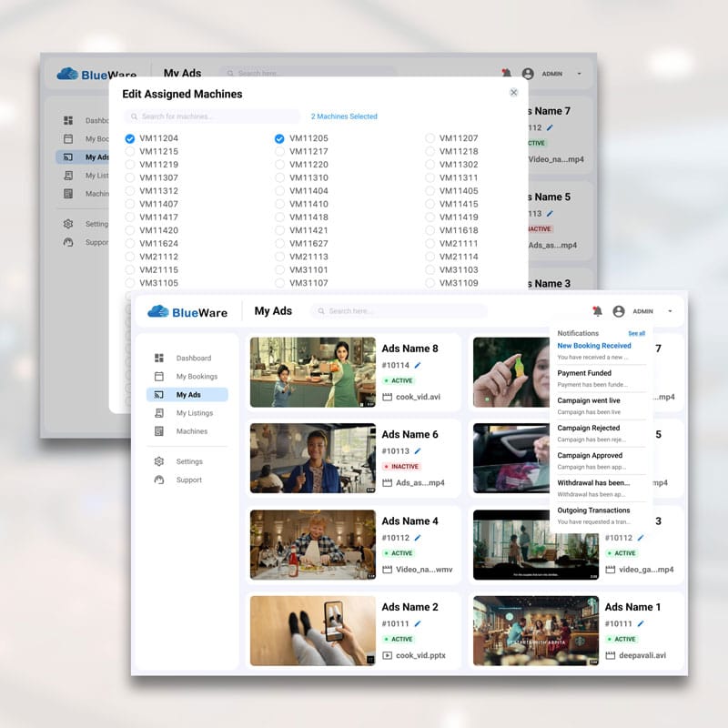
Task: Open the New Booking Received notification
Action: point(593,346)
